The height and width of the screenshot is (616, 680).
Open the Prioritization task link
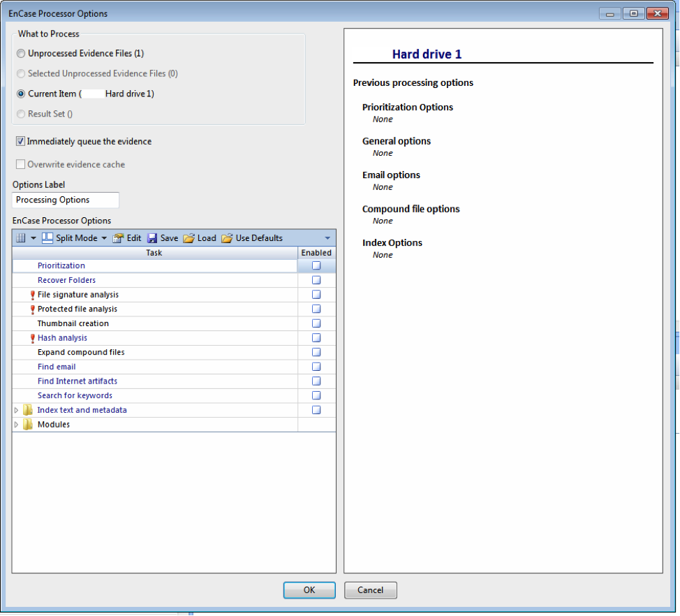(61, 265)
